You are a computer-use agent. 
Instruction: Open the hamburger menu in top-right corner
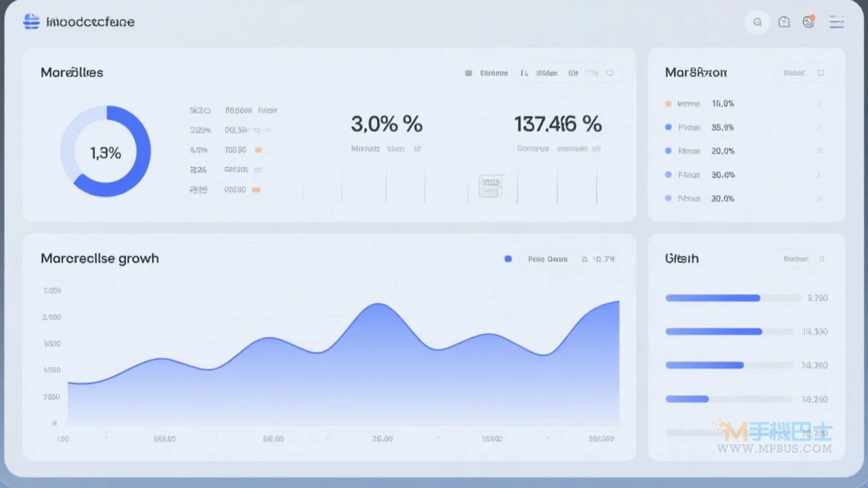837,22
